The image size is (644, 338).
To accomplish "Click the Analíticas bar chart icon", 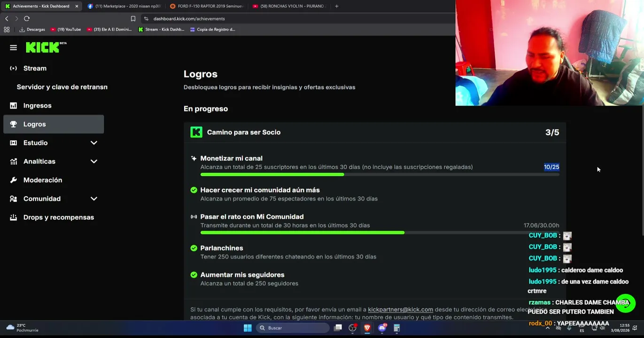I will (x=13, y=161).
